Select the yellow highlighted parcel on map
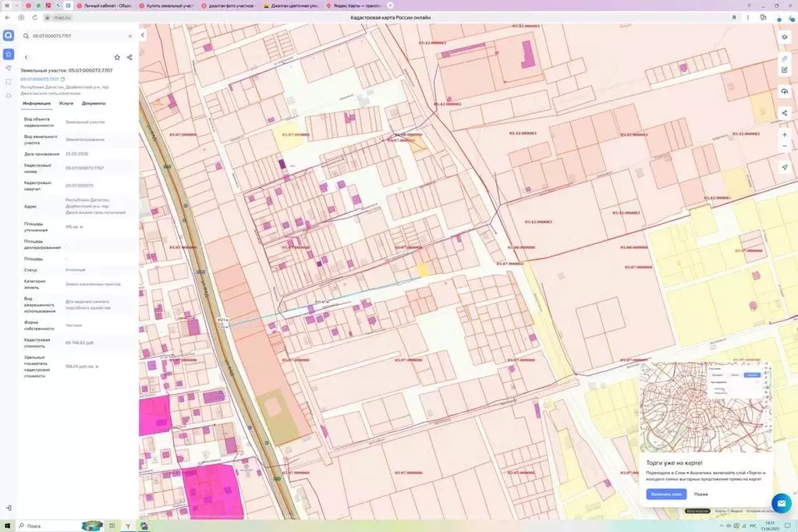 [x=423, y=269]
